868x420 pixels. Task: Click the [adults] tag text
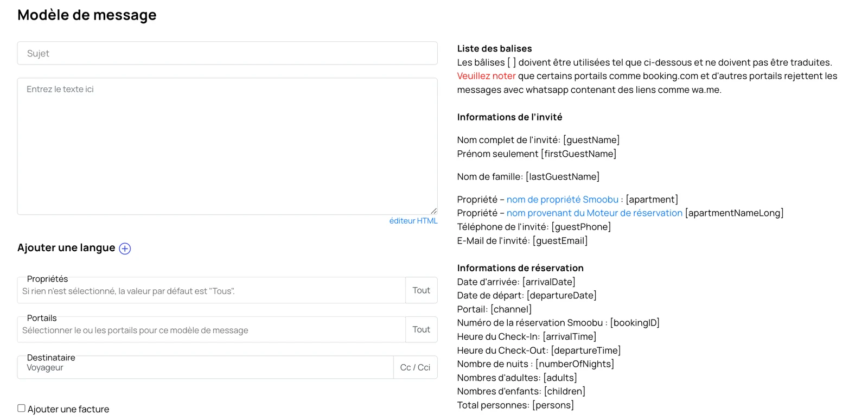pos(560,378)
